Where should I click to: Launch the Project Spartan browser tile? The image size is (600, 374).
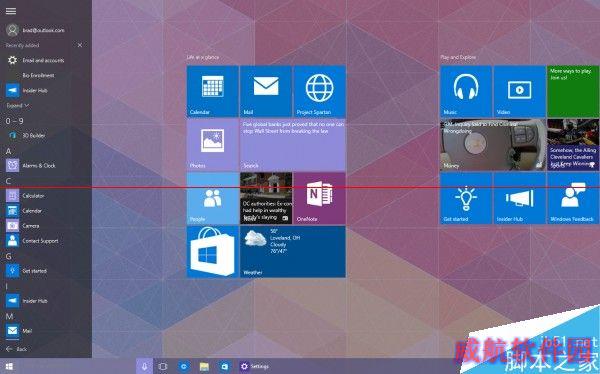pyautogui.click(x=320, y=91)
